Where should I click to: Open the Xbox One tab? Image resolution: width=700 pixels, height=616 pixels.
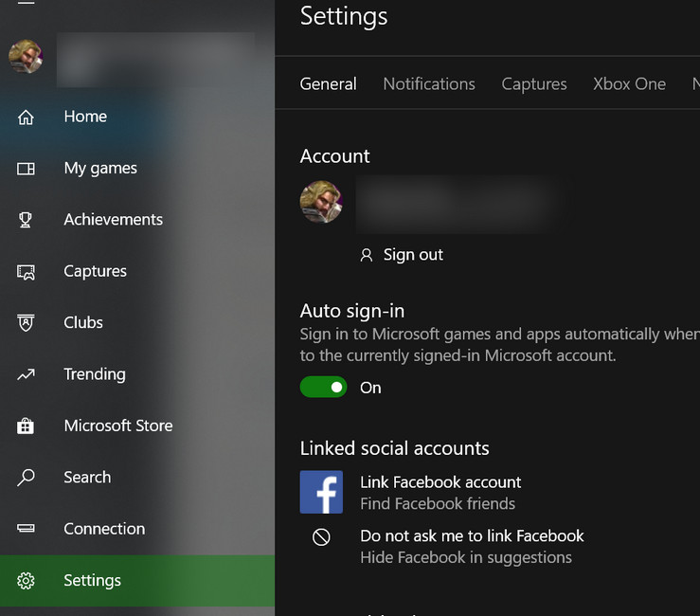(x=630, y=84)
